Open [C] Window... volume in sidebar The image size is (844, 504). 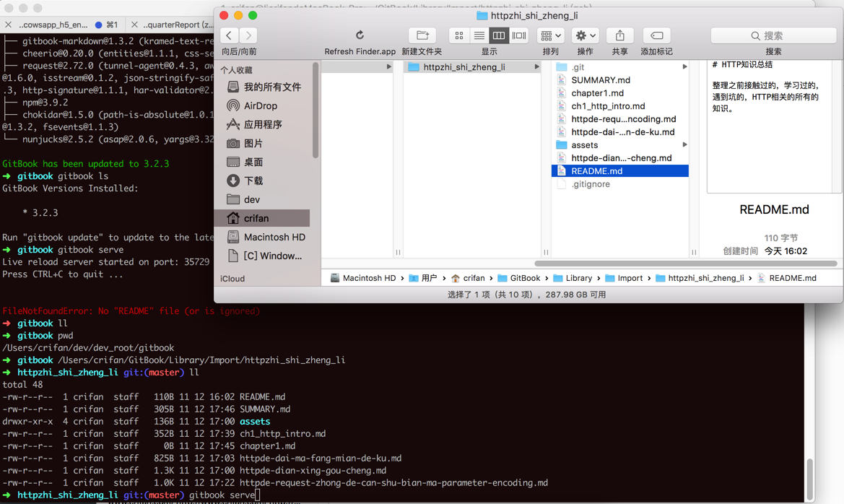(x=264, y=256)
